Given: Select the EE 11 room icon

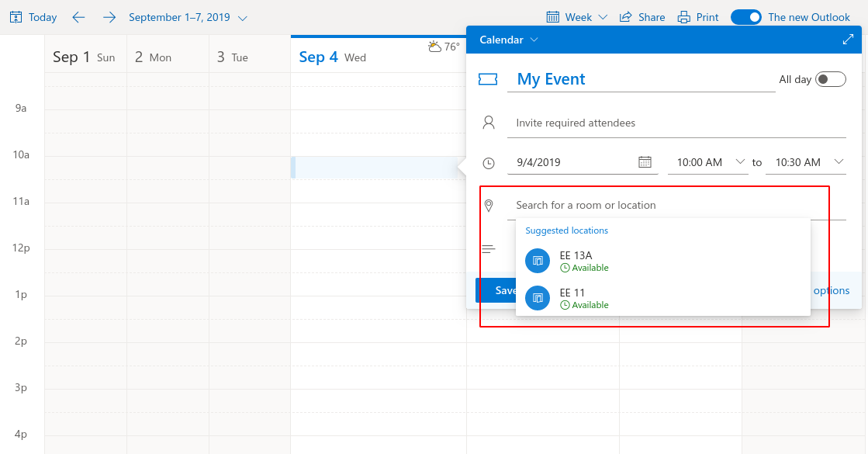Looking at the screenshot, I should (x=538, y=298).
